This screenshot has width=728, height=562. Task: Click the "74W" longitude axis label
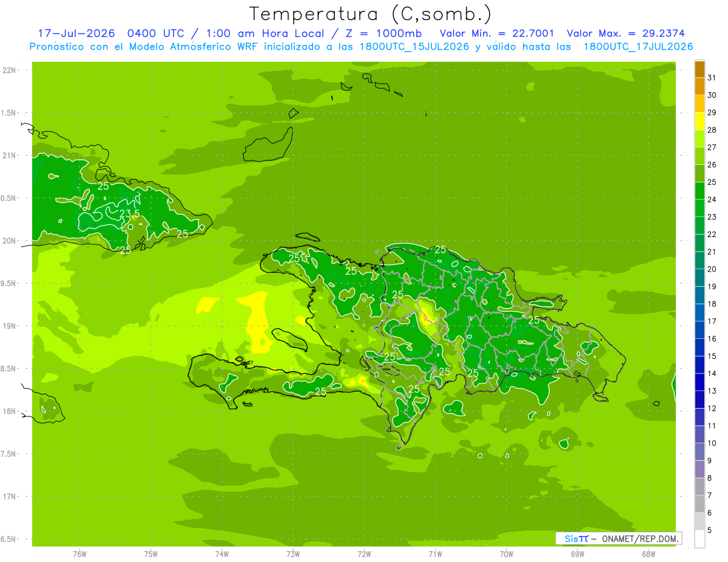point(221,554)
